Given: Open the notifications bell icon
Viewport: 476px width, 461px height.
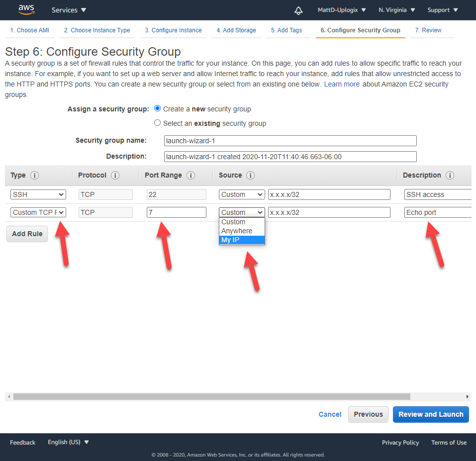Looking at the screenshot, I should [298, 10].
